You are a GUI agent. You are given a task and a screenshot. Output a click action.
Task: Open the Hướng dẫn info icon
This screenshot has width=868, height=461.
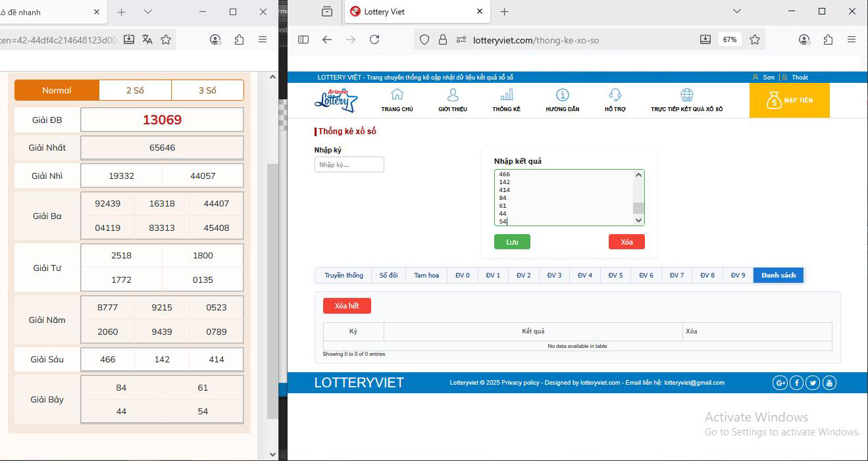click(562, 95)
